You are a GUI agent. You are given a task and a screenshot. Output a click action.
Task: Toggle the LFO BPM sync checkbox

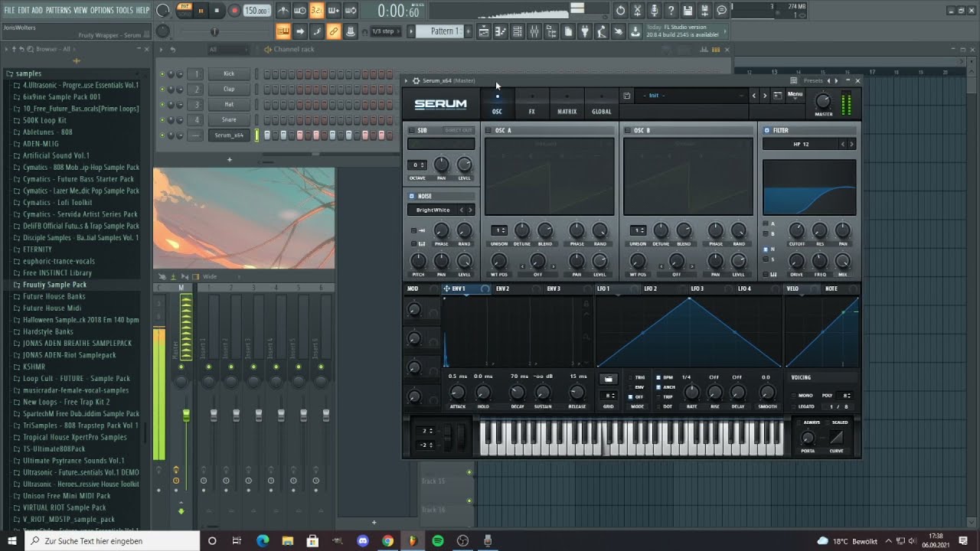[x=659, y=378]
